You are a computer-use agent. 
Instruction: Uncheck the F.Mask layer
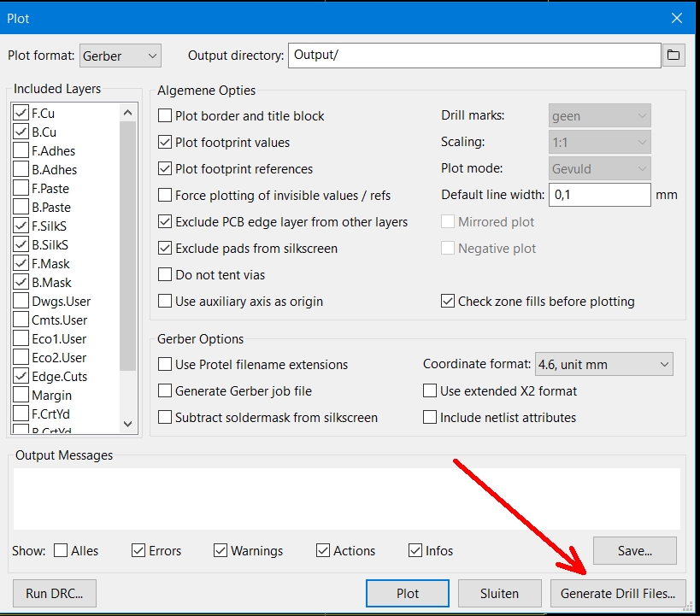coord(21,263)
